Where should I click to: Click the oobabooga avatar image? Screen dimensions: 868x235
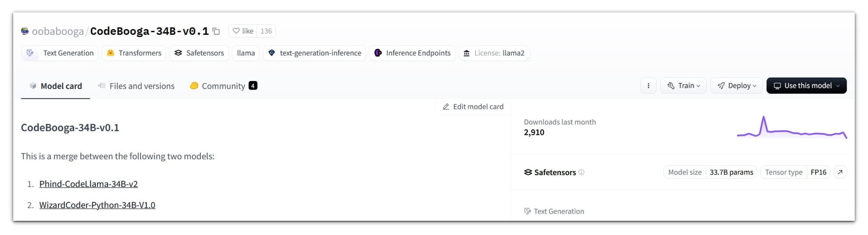(x=24, y=31)
